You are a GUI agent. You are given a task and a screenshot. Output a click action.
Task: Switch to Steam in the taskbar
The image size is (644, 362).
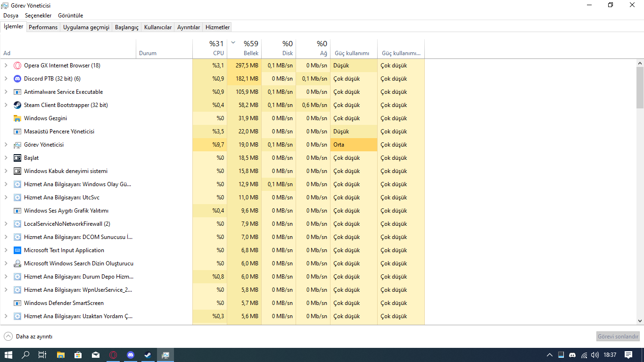tap(148, 355)
